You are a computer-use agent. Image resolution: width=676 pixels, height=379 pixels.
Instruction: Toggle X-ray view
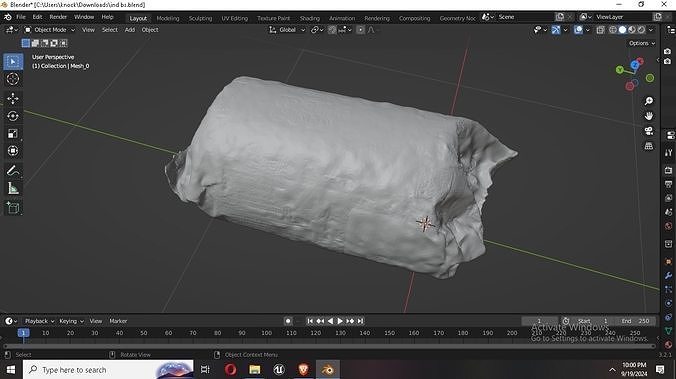tap(601, 30)
